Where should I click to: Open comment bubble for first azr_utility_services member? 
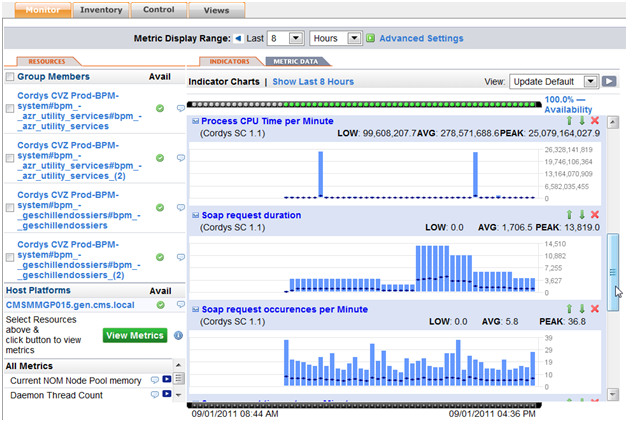(x=181, y=108)
